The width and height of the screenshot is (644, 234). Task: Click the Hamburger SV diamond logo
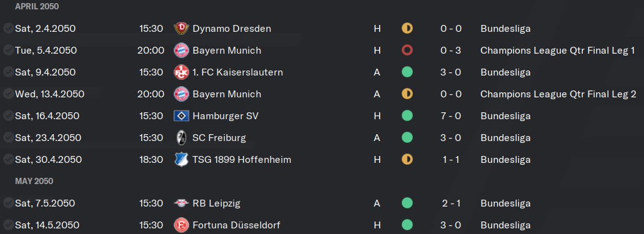click(x=181, y=116)
